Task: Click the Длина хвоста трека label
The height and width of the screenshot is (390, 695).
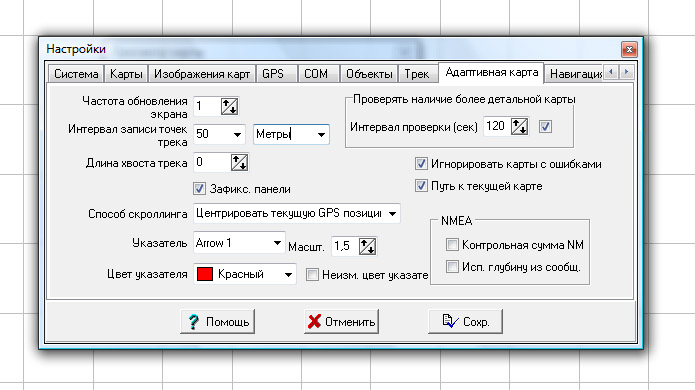Action: click(137, 163)
